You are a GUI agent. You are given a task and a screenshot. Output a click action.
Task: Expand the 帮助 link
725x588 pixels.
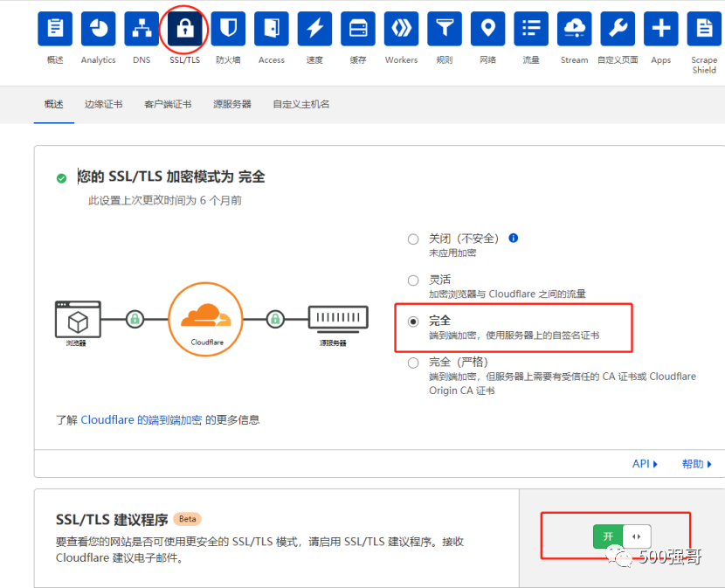(x=697, y=464)
